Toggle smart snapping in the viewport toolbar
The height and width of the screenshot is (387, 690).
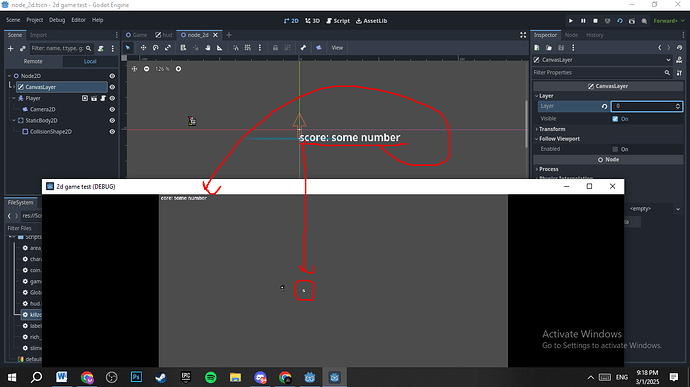pyautogui.click(x=236, y=48)
